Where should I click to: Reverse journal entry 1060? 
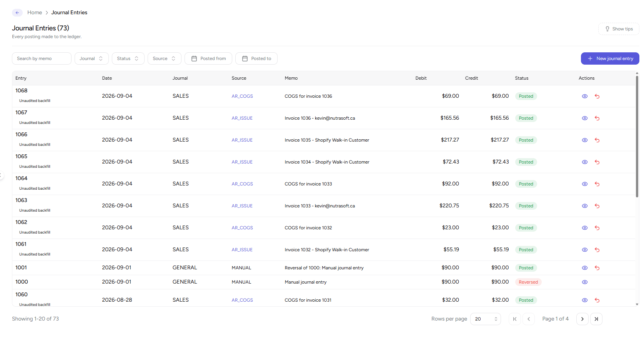tap(597, 300)
